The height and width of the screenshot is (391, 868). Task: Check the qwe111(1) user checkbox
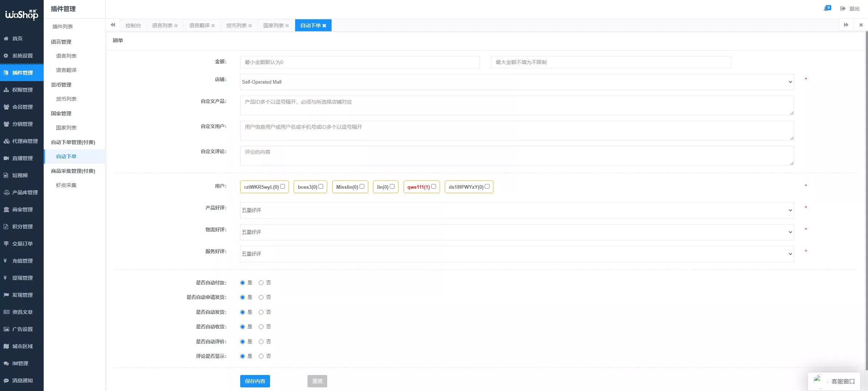pyautogui.click(x=433, y=187)
